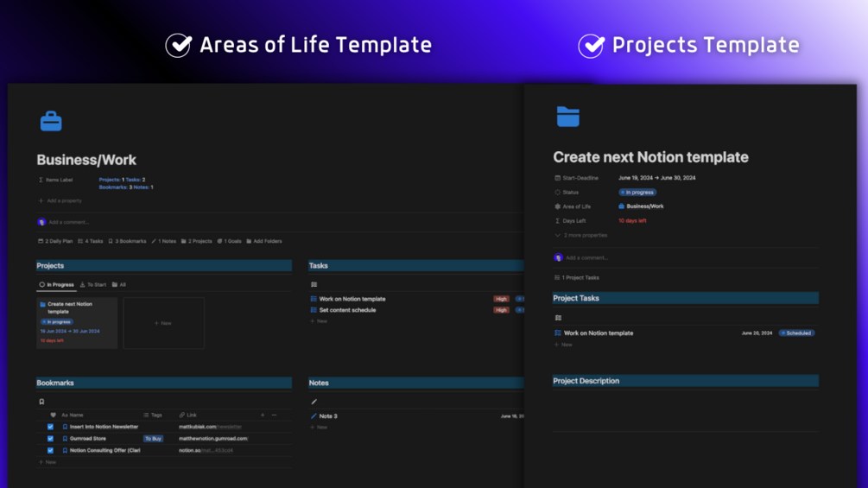The width and height of the screenshot is (868, 488).
Task: Open the mattkubiak.com newsletter link
Action: click(211, 428)
